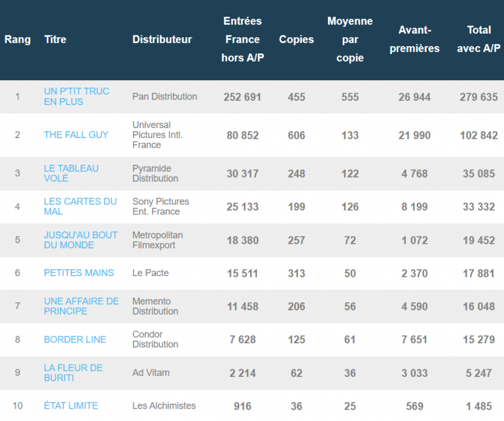Open the ÉTAT LIMITE film link
Image resolution: width=504 pixels, height=421 pixels.
point(70,405)
